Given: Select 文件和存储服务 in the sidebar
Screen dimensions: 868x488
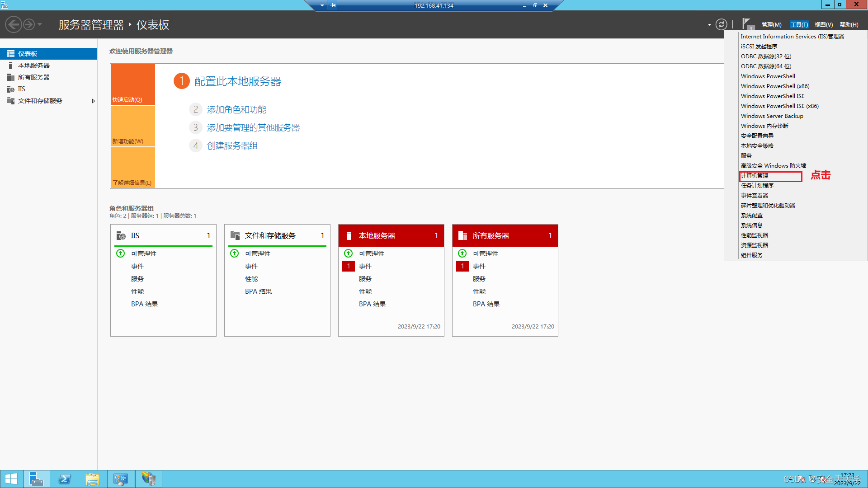Looking at the screenshot, I should 49,101.
